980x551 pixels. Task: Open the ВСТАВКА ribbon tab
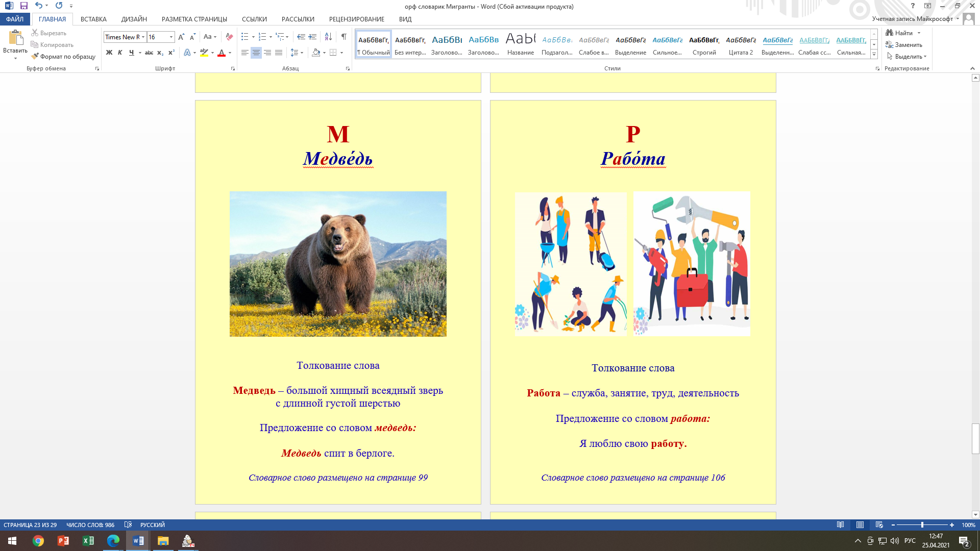(93, 19)
